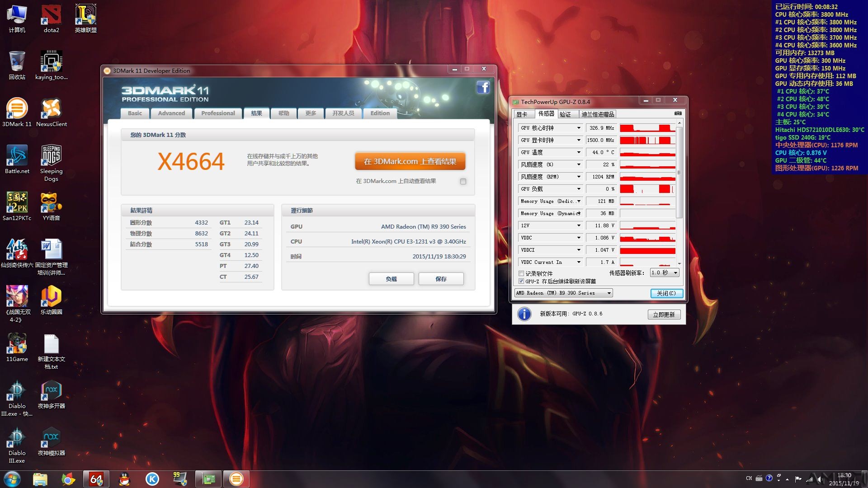
Task: Expand the GPU 显卡时钟 sensor dropdown
Action: click(578, 140)
